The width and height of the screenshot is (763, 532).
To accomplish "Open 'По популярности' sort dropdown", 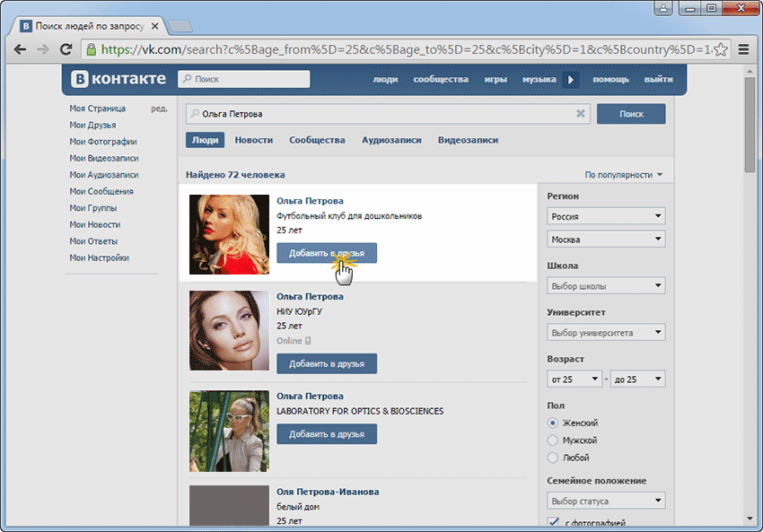I will [624, 175].
